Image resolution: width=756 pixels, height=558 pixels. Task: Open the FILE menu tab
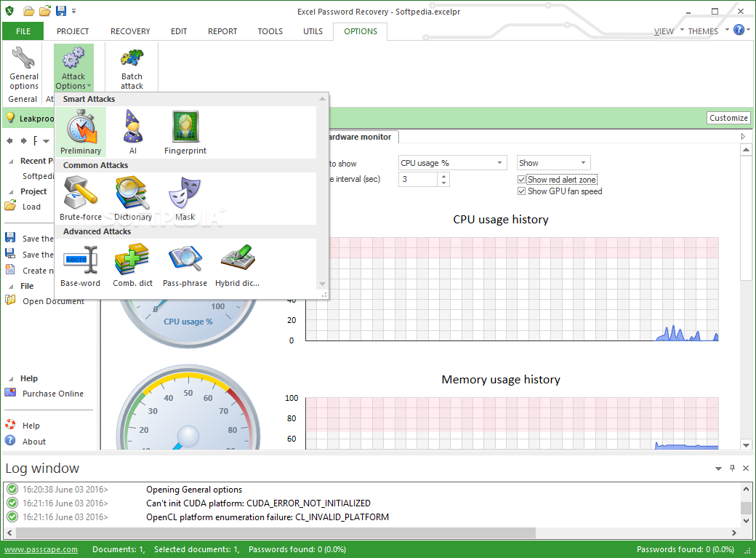pyautogui.click(x=23, y=31)
